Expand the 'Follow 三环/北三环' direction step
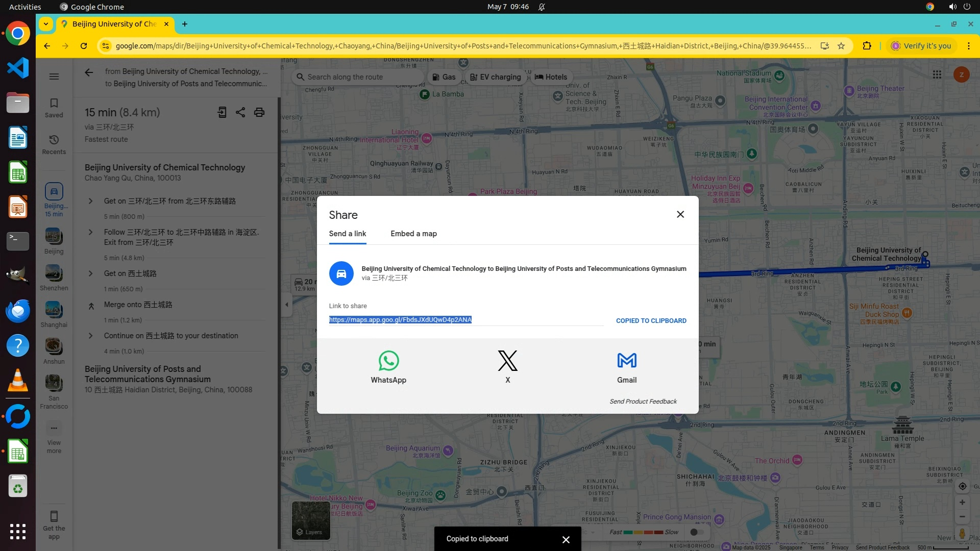 click(x=90, y=233)
